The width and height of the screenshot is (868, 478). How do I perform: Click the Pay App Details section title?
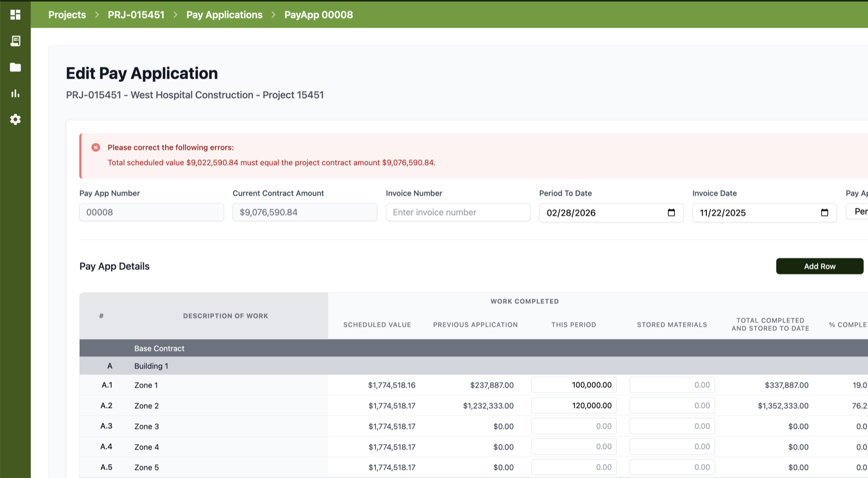[x=114, y=266]
